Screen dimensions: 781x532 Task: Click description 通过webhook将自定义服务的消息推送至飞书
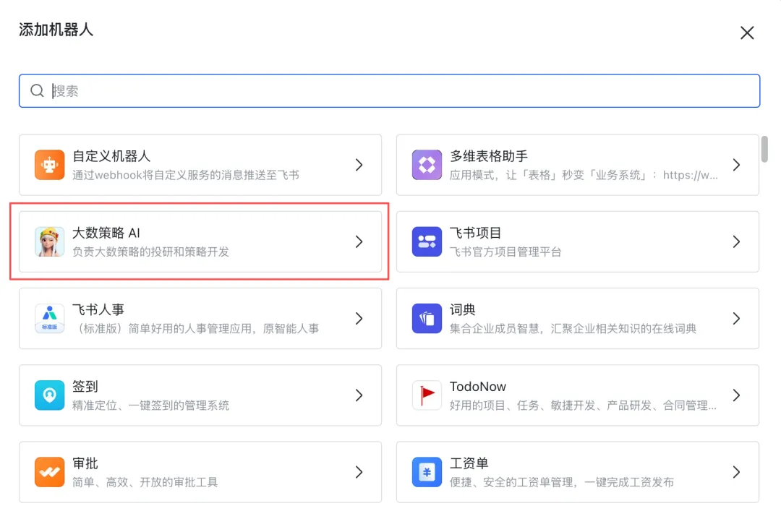point(186,175)
